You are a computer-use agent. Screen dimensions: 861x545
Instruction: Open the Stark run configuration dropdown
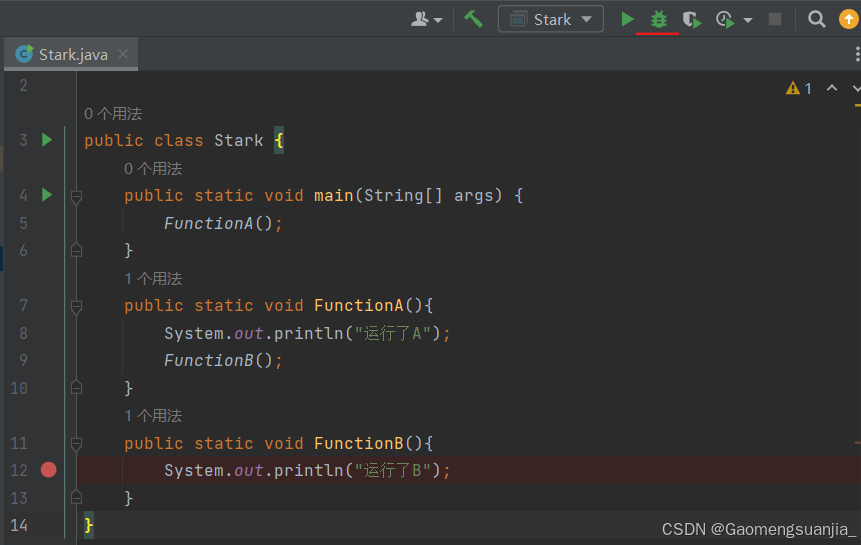click(x=551, y=19)
